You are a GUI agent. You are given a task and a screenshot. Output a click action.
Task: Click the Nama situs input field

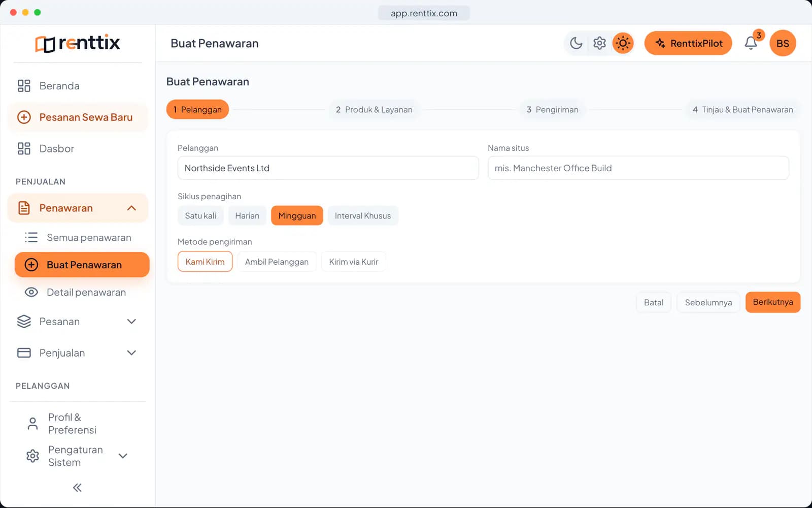(638, 168)
